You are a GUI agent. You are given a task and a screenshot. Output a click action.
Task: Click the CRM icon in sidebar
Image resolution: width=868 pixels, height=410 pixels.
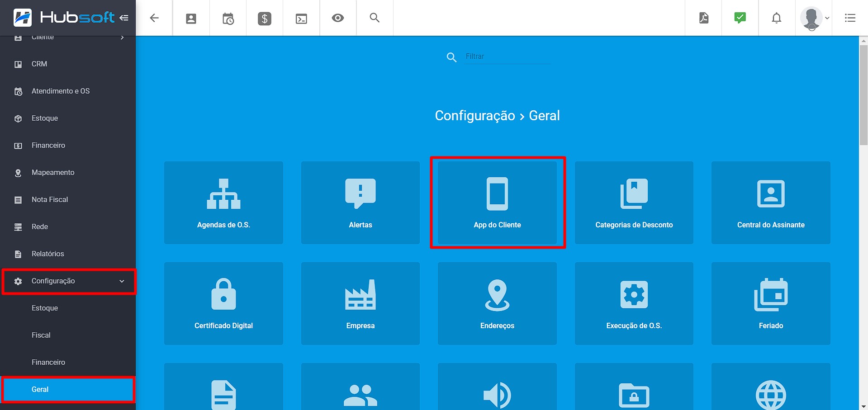coord(18,64)
